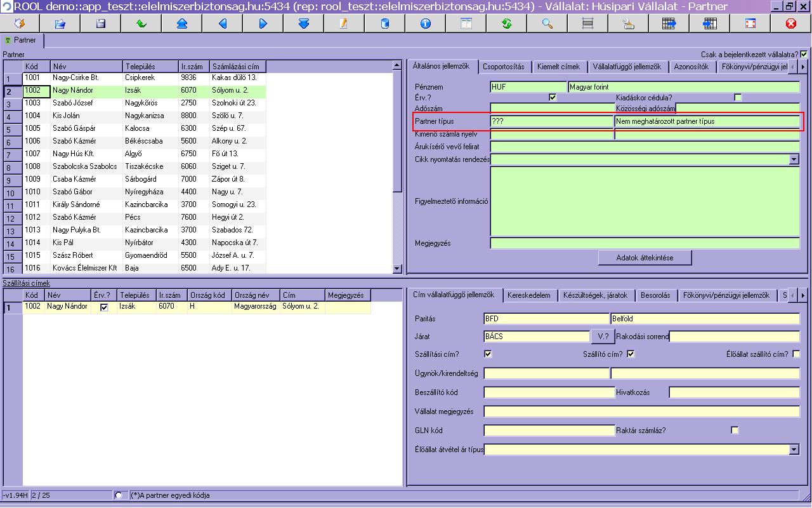Uncheck the 'Érv.?' checkbox under Pénznem

point(553,98)
